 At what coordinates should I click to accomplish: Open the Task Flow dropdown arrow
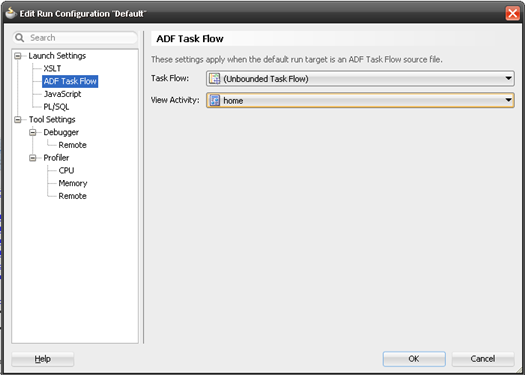click(x=508, y=78)
